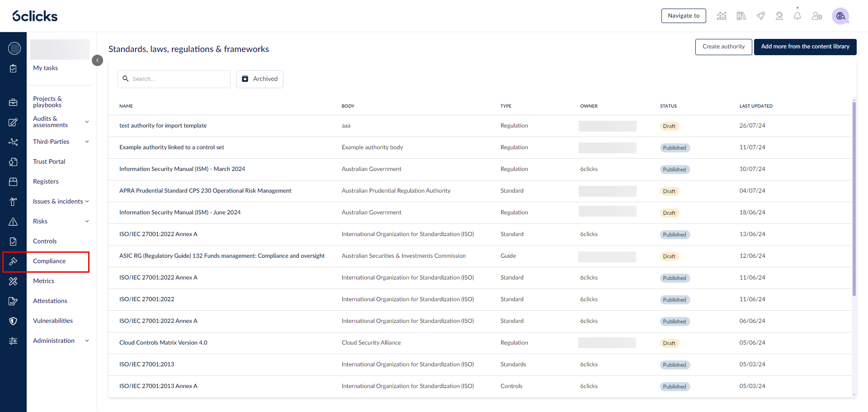Sort by the STATUS column header
The width and height of the screenshot is (868, 412).
[x=669, y=106]
